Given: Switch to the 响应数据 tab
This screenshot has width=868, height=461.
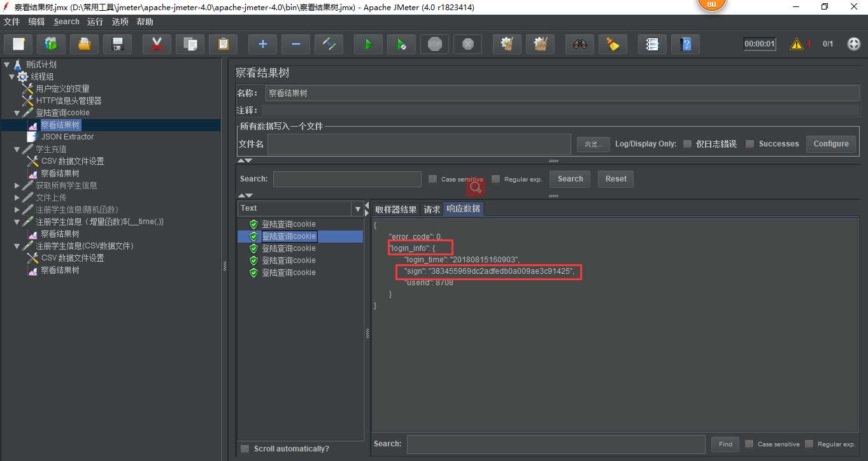Looking at the screenshot, I should point(464,209).
